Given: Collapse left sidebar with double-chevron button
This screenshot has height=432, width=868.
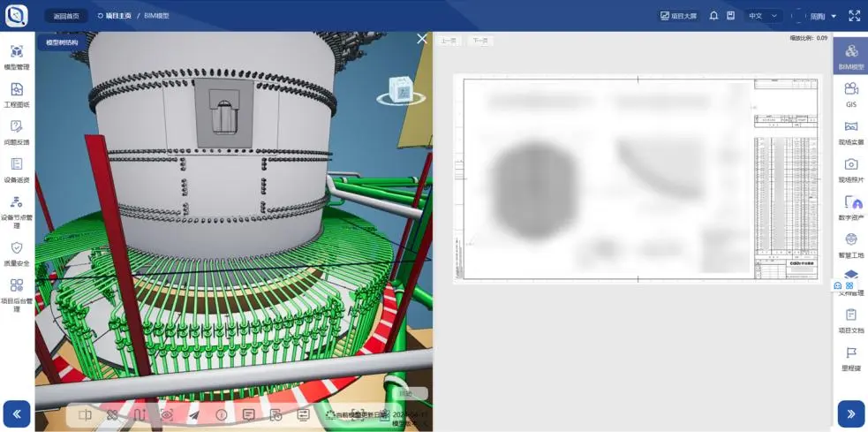Looking at the screenshot, I should [x=17, y=413].
